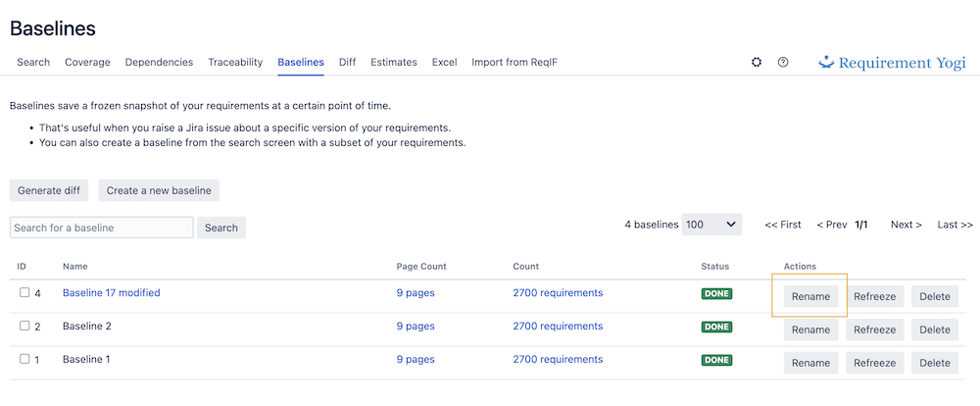Click the Generate diff button
The height and width of the screenshot is (406, 980).
(49, 190)
